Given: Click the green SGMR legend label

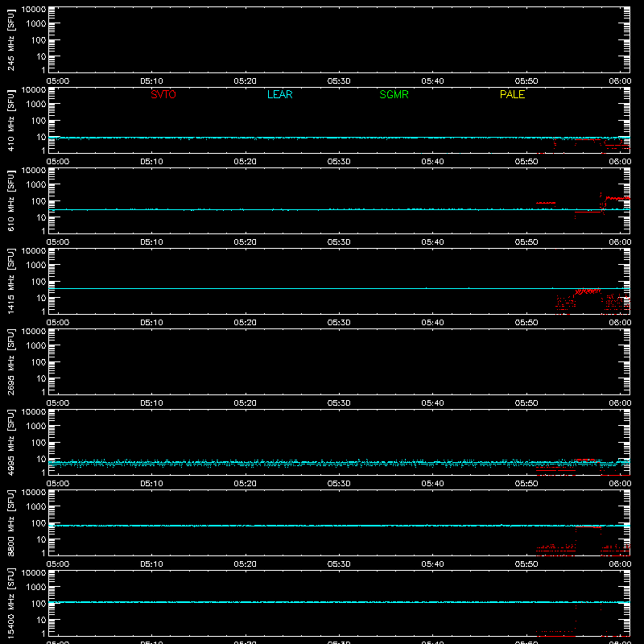Looking at the screenshot, I should pyautogui.click(x=394, y=94).
